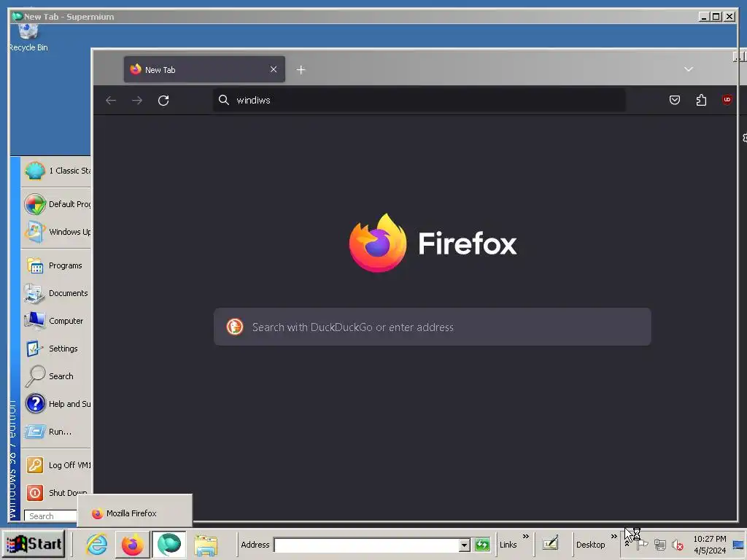Open the Start button
Screen dimensions: 747x560
coord(34,544)
